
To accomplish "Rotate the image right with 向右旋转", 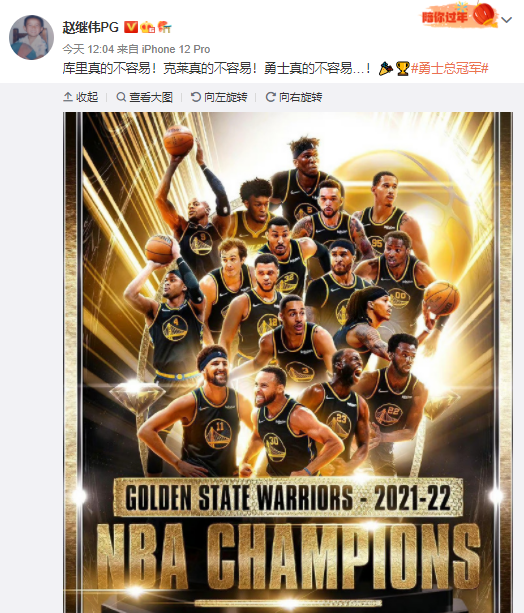I will 294,97.
